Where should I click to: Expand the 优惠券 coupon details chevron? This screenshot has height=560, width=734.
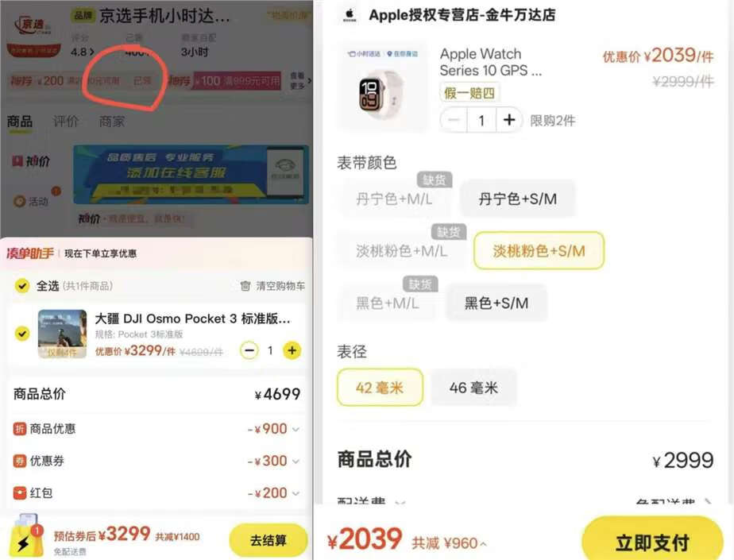(296, 462)
